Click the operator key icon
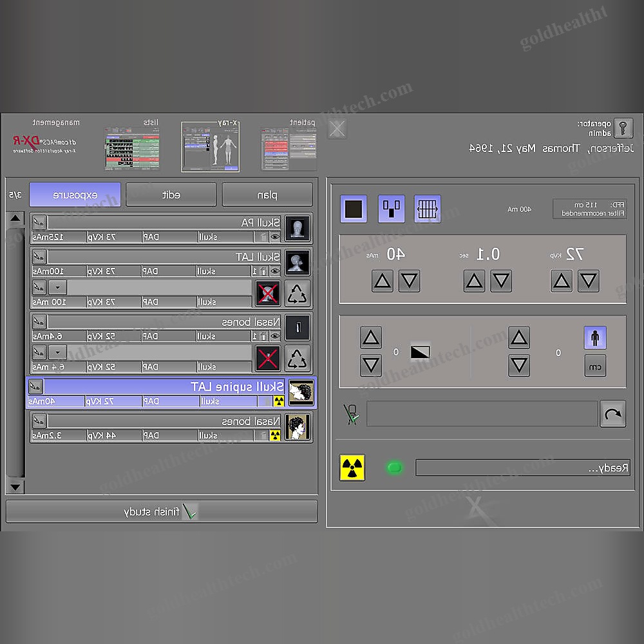Viewport: 644px width, 644px height. (x=623, y=128)
